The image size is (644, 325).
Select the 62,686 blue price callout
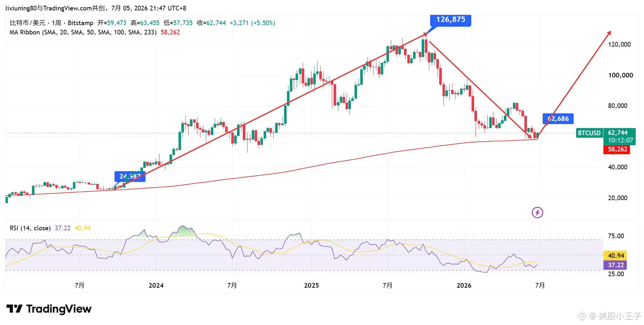pos(558,119)
